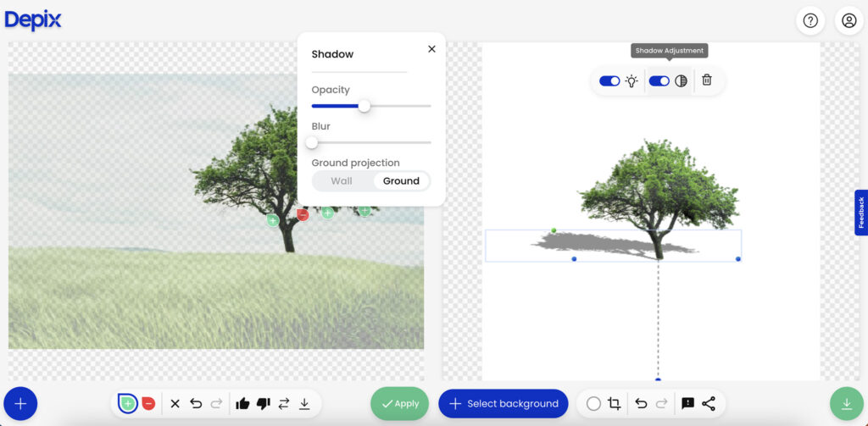868x426 pixels.
Task: Click the green Apply button
Action: (399, 404)
